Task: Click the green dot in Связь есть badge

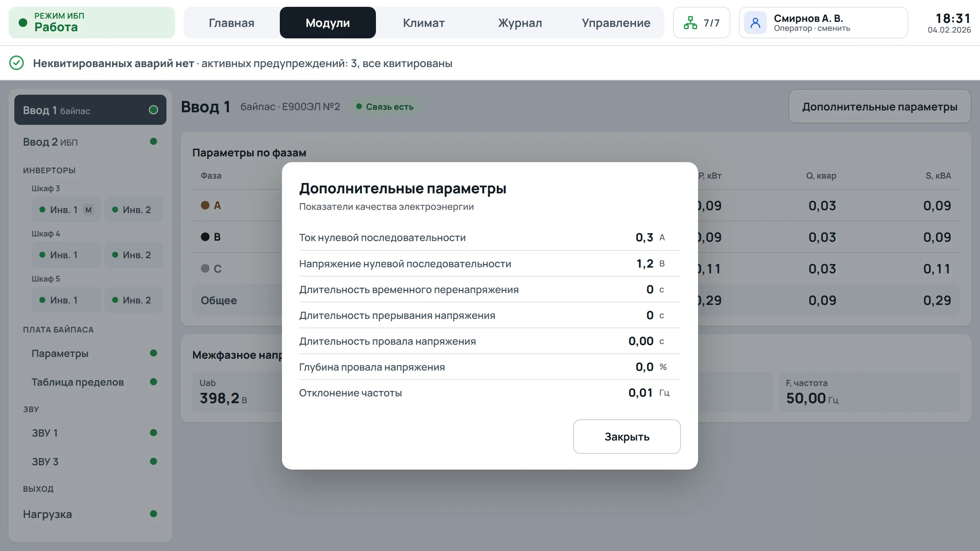Action: point(359,107)
